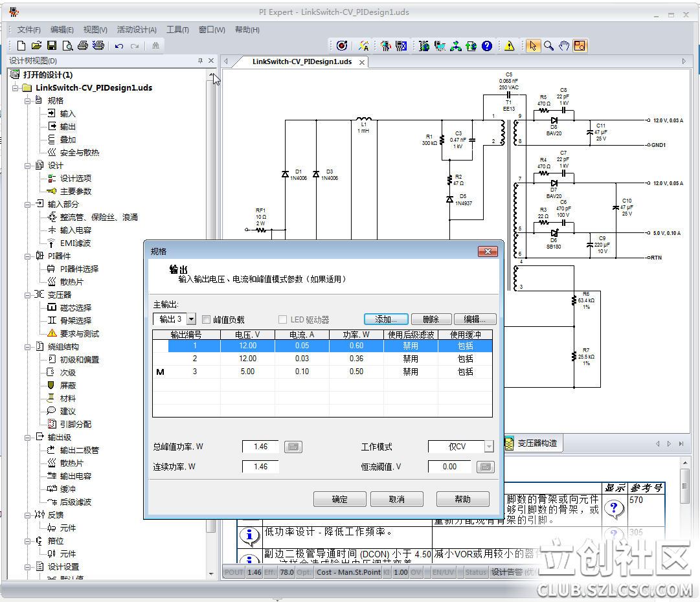Select the 引脚分配 tree item

coord(76,425)
